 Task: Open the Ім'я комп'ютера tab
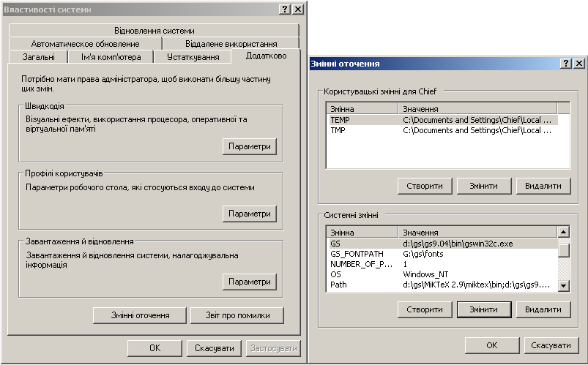pos(111,57)
